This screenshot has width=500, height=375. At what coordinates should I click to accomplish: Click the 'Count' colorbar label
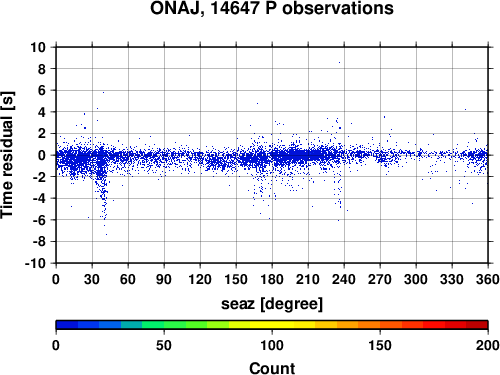tap(272, 368)
